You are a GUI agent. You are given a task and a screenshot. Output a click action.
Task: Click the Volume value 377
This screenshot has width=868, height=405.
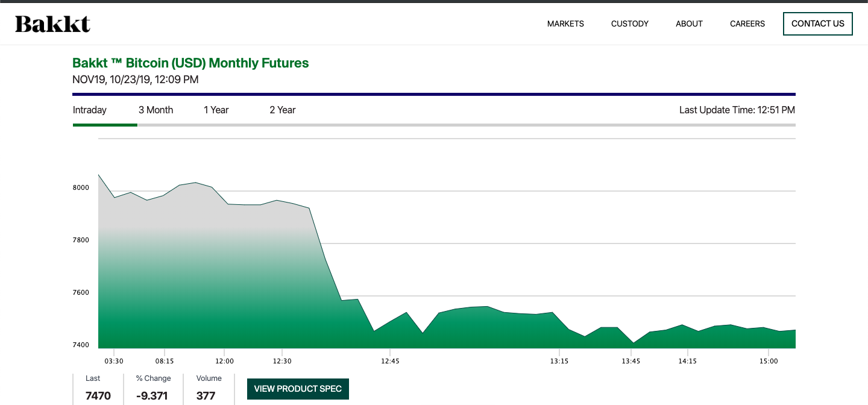[206, 396]
